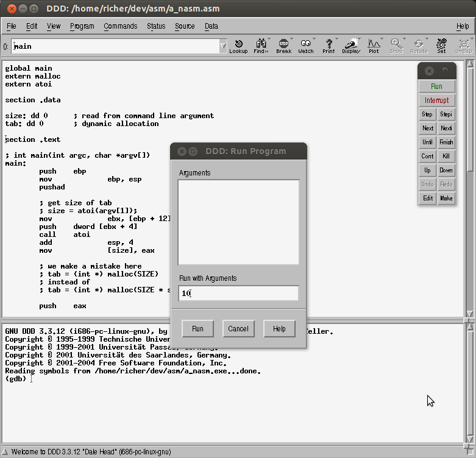Click the Stepi button
This screenshot has width=476, height=458.
click(446, 114)
